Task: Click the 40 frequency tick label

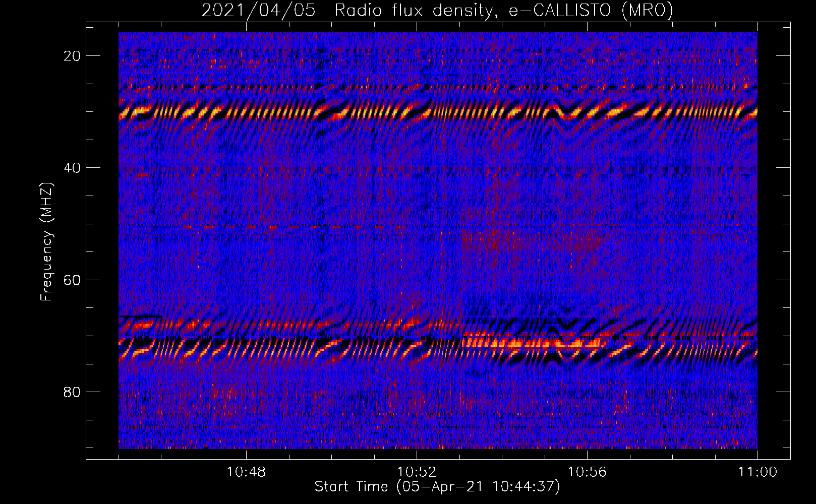Action: [72, 168]
